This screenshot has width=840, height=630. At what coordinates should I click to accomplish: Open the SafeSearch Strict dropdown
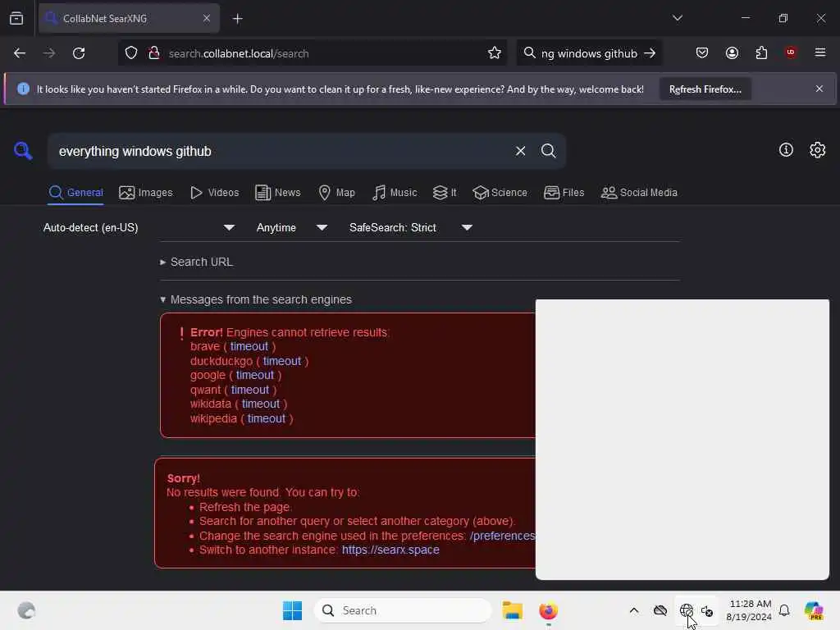(x=411, y=228)
